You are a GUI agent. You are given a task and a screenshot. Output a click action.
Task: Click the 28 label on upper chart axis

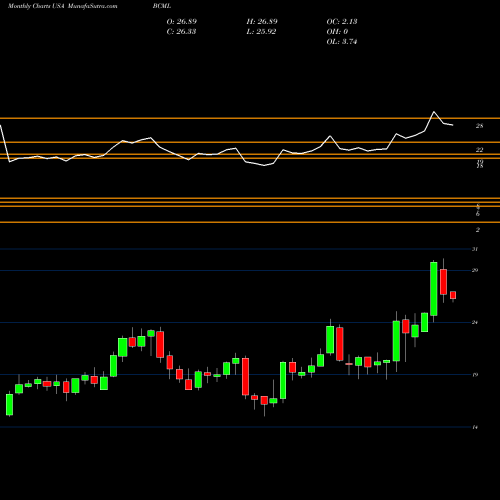[479, 126]
